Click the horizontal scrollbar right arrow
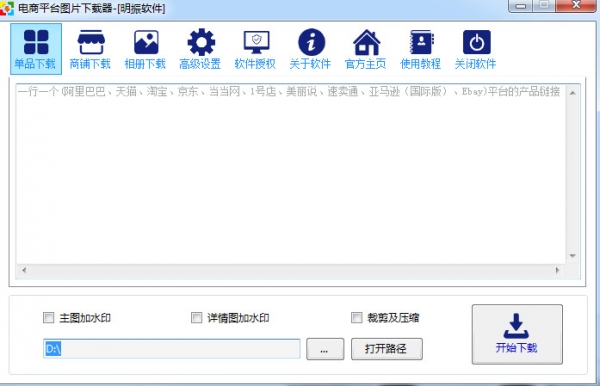The height and width of the screenshot is (386, 600). (x=558, y=270)
